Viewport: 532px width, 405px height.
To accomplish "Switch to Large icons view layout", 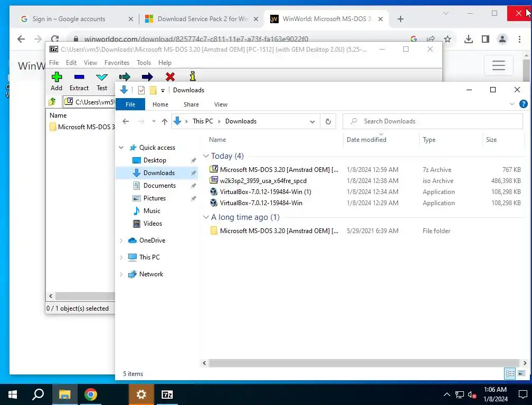I will (x=521, y=373).
